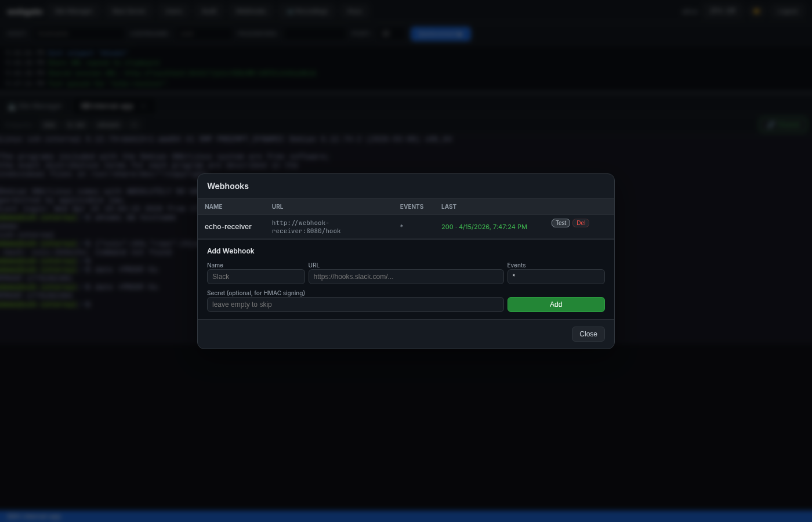Close the Webhooks dialog
812x522 pixels.
588,334
